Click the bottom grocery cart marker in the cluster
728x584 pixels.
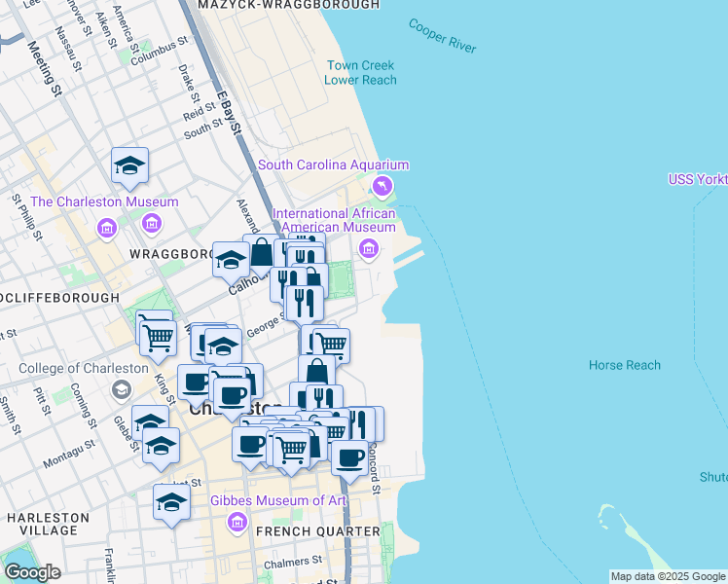292,452
